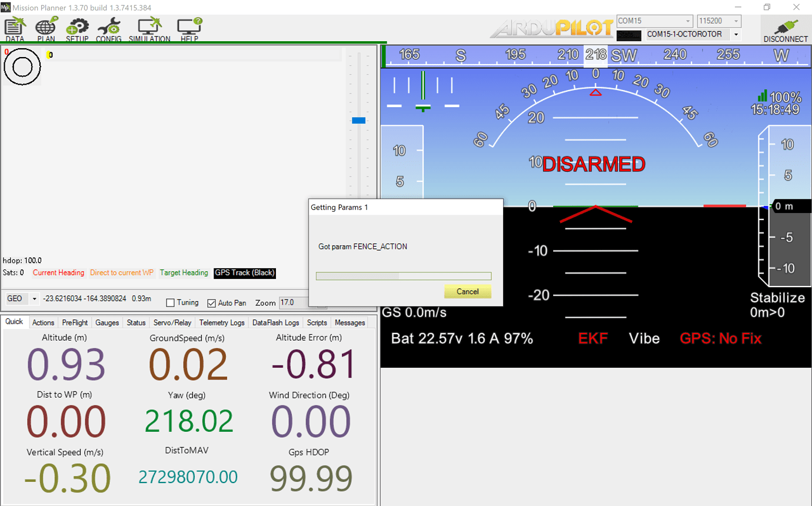Screen dimensions: 812x506
Task: Click the Current Heading legend label
Action: pos(58,273)
